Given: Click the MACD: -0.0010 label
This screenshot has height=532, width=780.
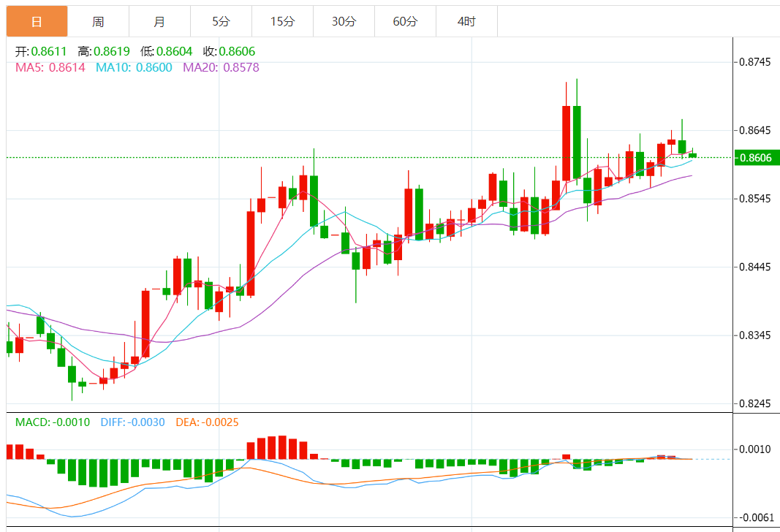Looking at the screenshot, I should pyautogui.click(x=52, y=422).
